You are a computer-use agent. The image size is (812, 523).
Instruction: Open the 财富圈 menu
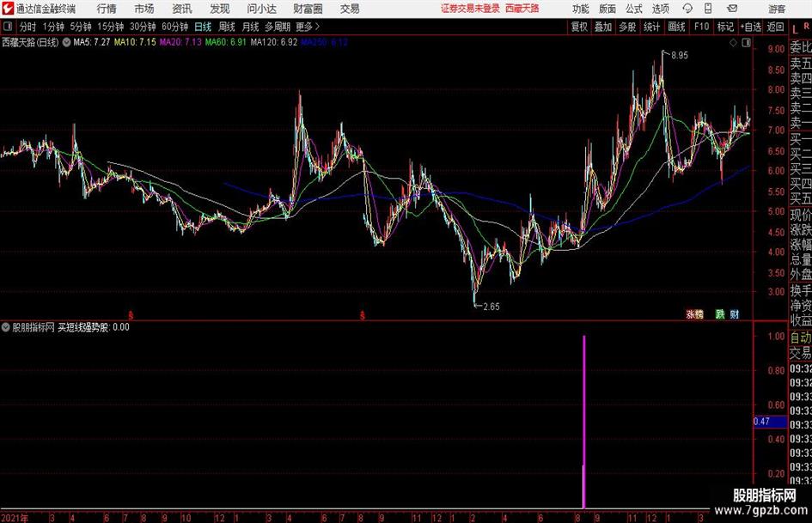(x=308, y=9)
